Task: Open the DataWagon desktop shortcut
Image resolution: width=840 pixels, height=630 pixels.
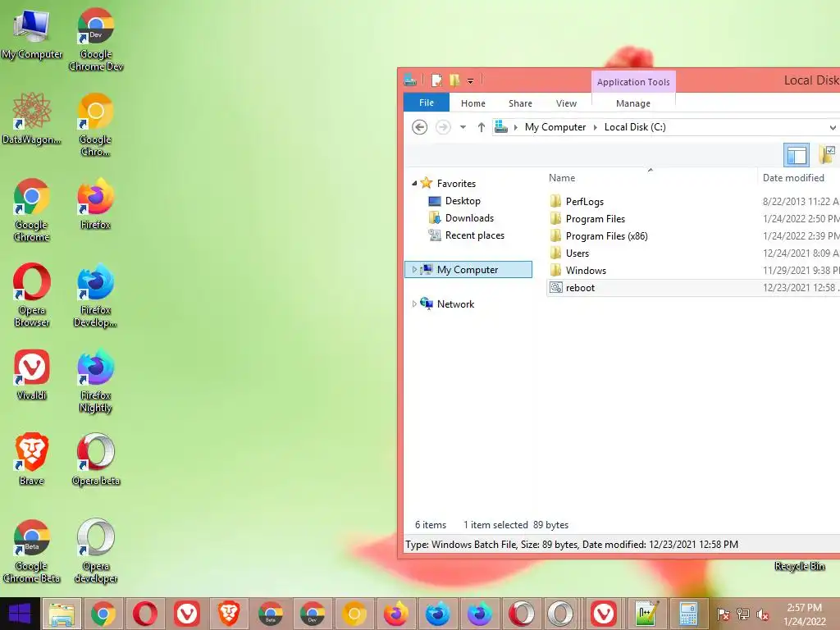Action: point(32,118)
